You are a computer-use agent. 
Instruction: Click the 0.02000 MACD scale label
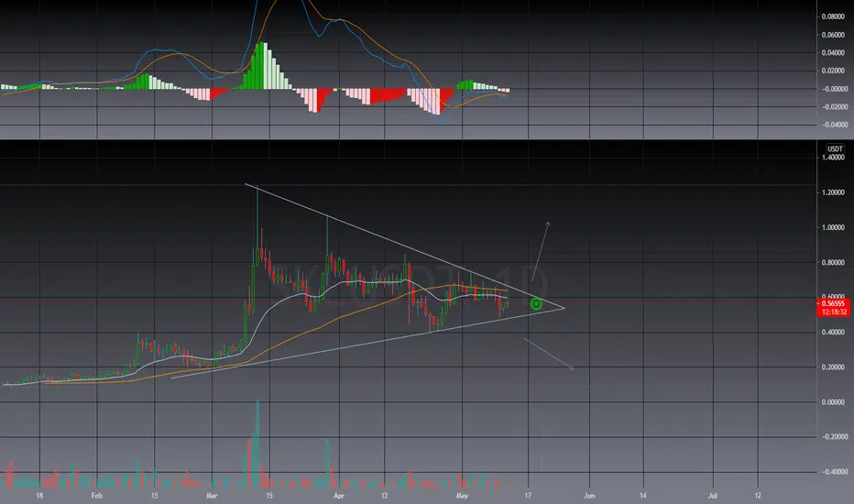(x=833, y=71)
